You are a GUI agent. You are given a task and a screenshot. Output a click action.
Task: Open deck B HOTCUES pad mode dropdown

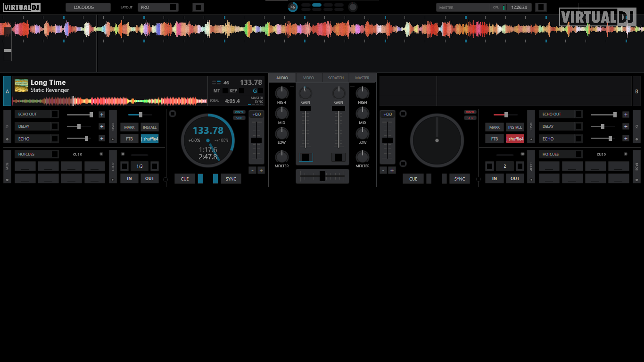click(x=561, y=154)
